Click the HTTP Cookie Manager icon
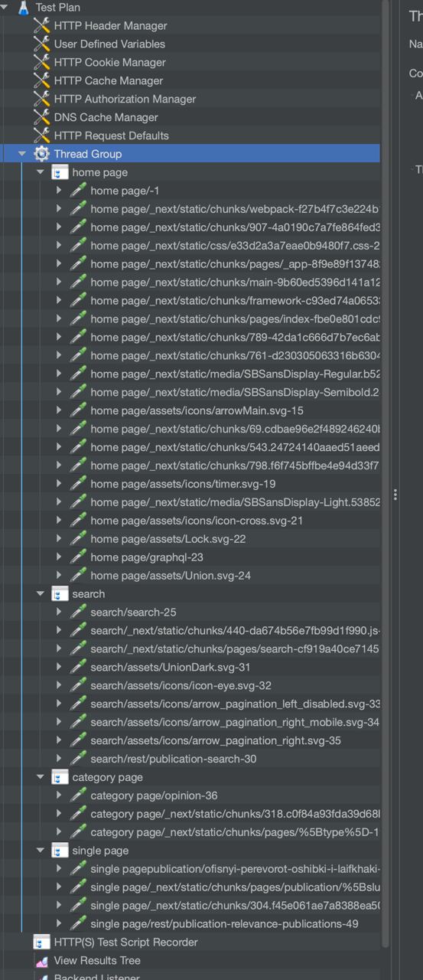The height and width of the screenshot is (980, 423). (x=42, y=62)
